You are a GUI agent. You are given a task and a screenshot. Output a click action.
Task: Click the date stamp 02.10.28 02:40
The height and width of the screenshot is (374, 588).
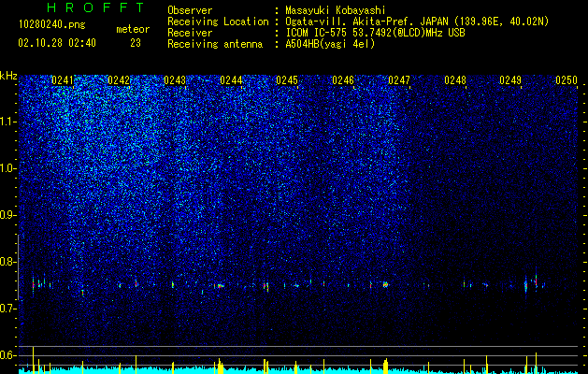[57, 43]
